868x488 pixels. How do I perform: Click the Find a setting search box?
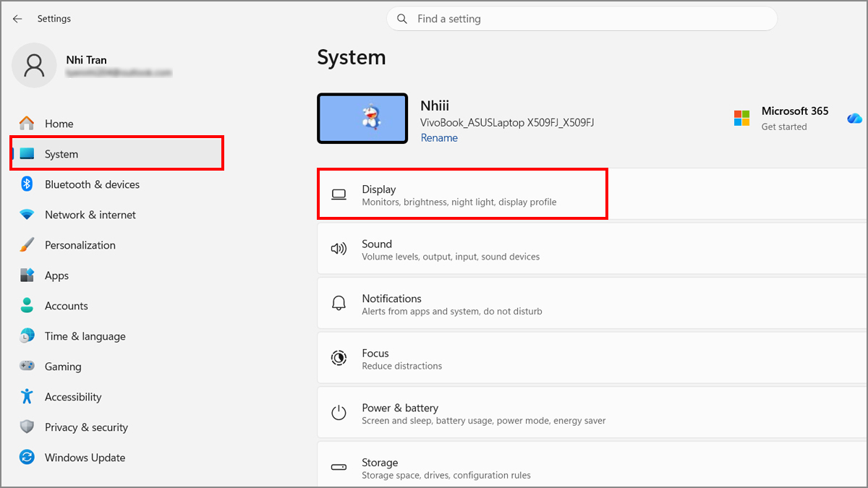tap(582, 19)
